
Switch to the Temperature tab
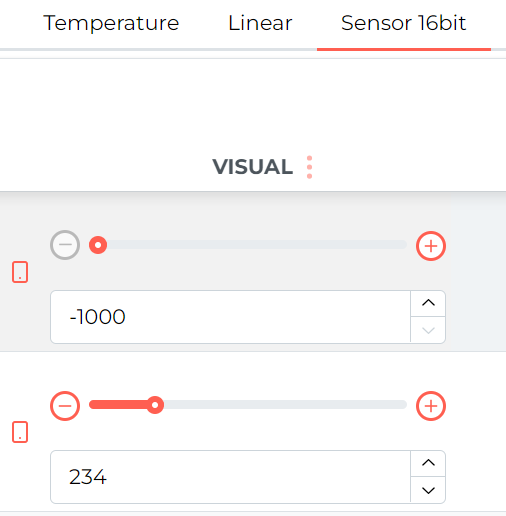tap(111, 23)
